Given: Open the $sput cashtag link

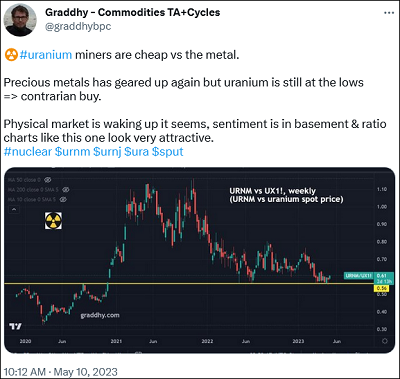Looking at the screenshot, I should point(167,151).
